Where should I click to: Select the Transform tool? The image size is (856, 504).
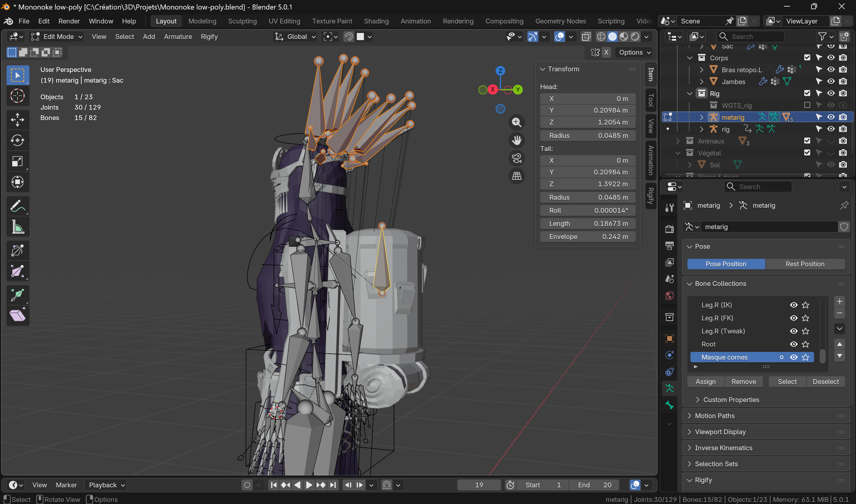(17, 182)
